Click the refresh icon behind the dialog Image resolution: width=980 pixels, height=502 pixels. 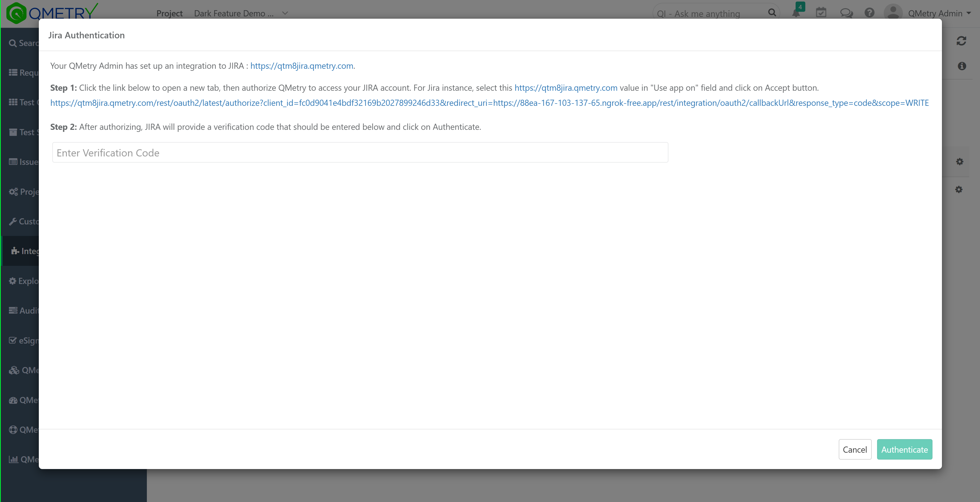[x=961, y=41]
